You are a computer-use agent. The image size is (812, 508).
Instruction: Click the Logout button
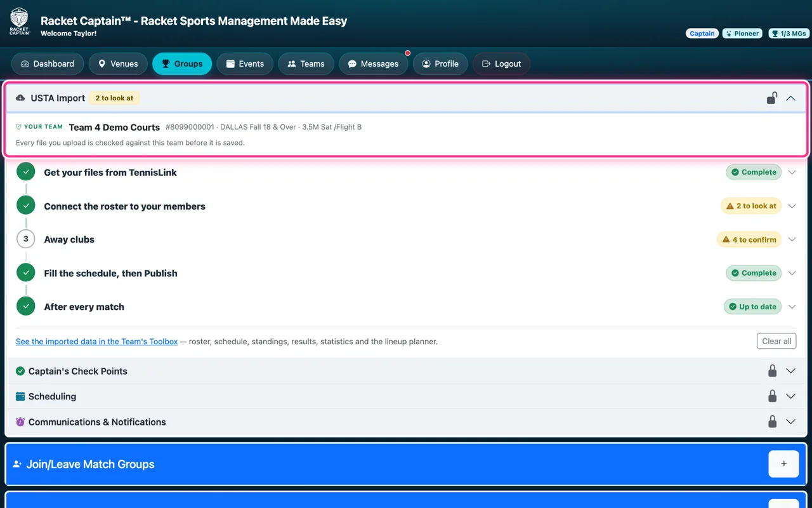click(x=501, y=63)
